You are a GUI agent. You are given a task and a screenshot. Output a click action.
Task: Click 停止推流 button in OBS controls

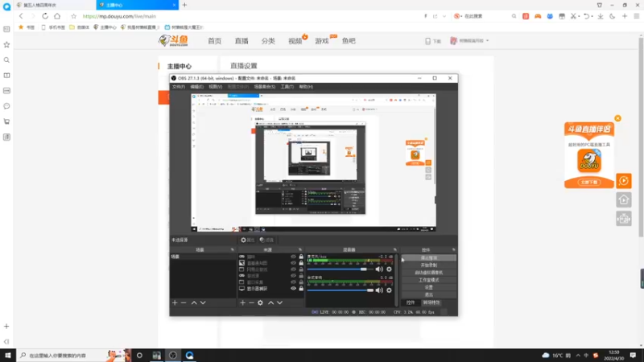429,257
